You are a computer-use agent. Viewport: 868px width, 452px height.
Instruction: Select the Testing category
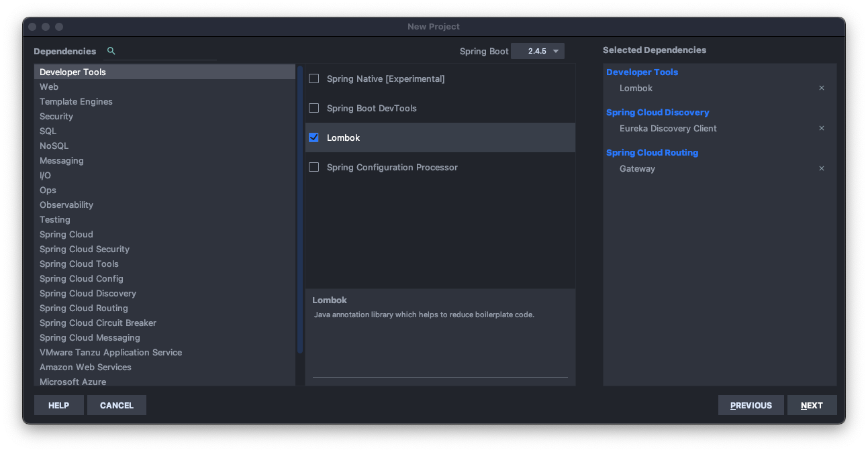[164, 219]
